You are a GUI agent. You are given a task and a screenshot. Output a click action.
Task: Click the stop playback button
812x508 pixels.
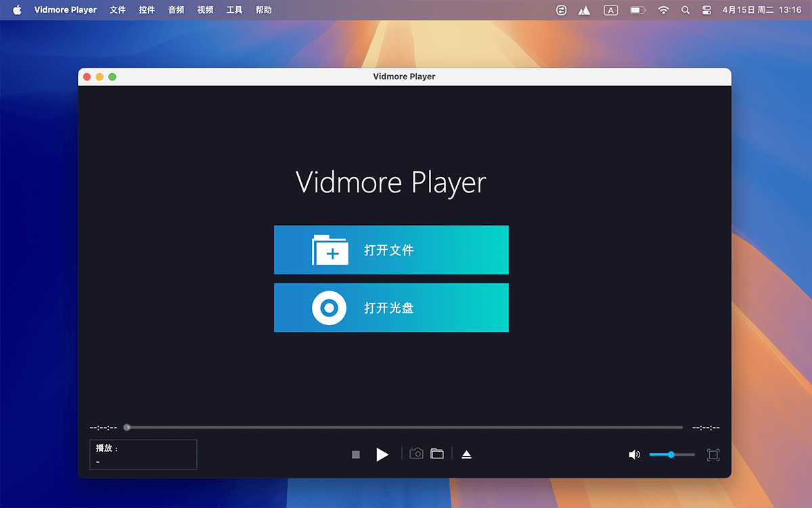(356, 454)
